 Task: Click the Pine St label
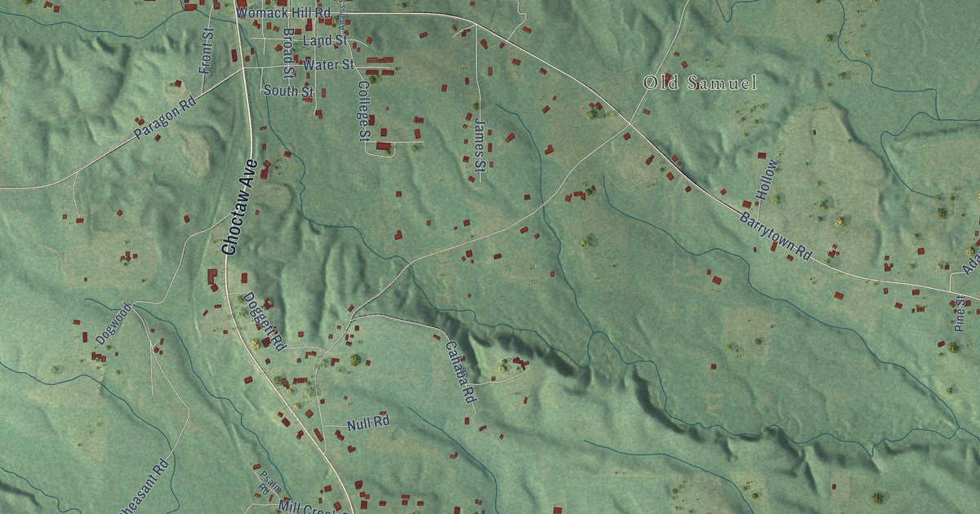(x=960, y=312)
